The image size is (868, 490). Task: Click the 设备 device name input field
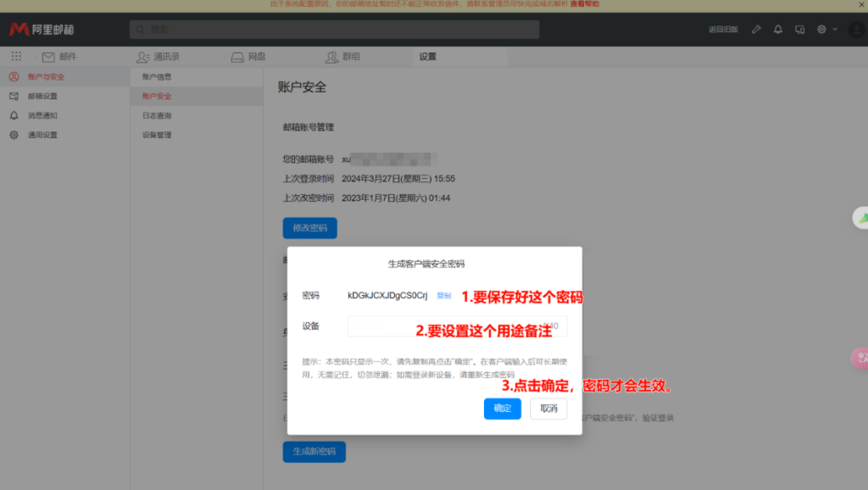pyautogui.click(x=457, y=326)
